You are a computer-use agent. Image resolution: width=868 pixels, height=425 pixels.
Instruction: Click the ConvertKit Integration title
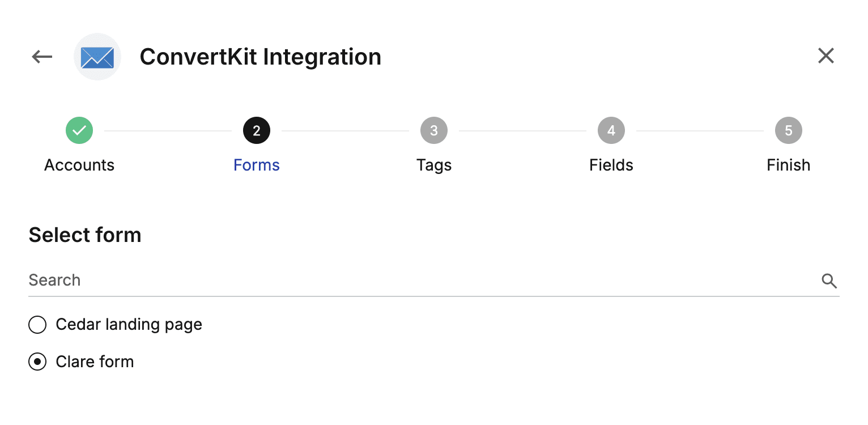coord(260,57)
